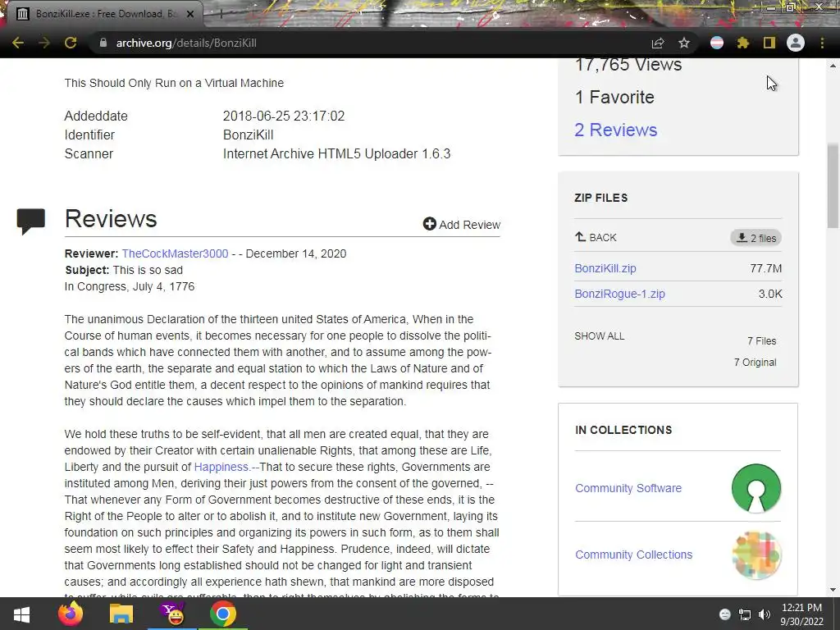
Task: Click the site lock icon in address bar
Action: pyautogui.click(x=103, y=43)
